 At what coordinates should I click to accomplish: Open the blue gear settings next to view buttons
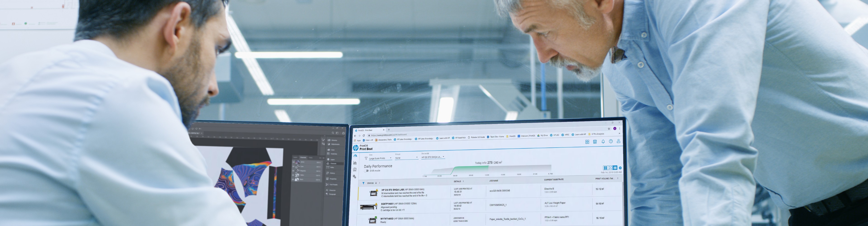tap(620, 168)
